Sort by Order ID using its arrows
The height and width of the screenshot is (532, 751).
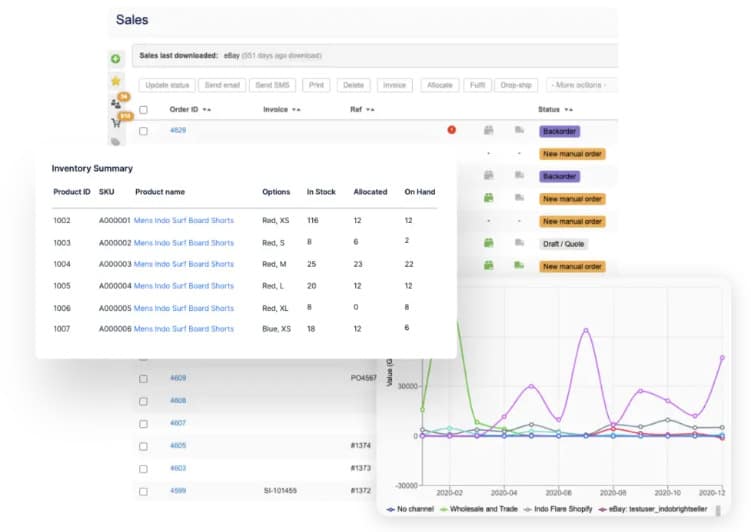206,110
